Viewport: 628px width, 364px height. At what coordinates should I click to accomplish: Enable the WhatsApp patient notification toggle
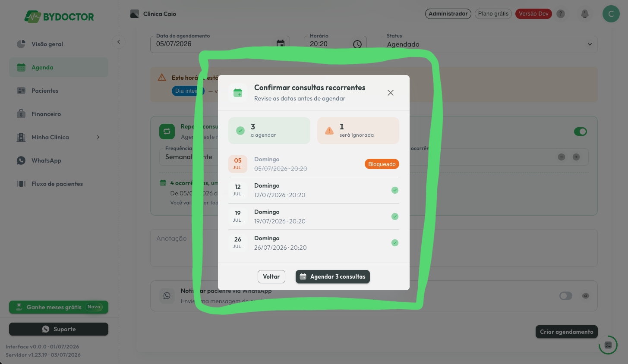(x=566, y=296)
